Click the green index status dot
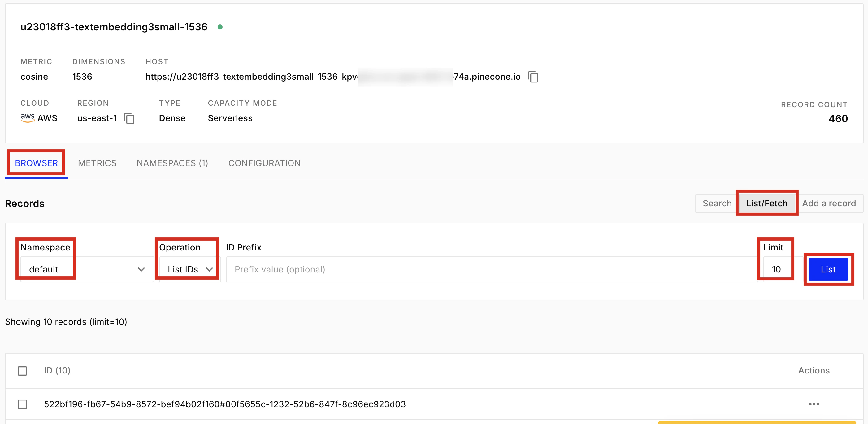 tap(220, 27)
